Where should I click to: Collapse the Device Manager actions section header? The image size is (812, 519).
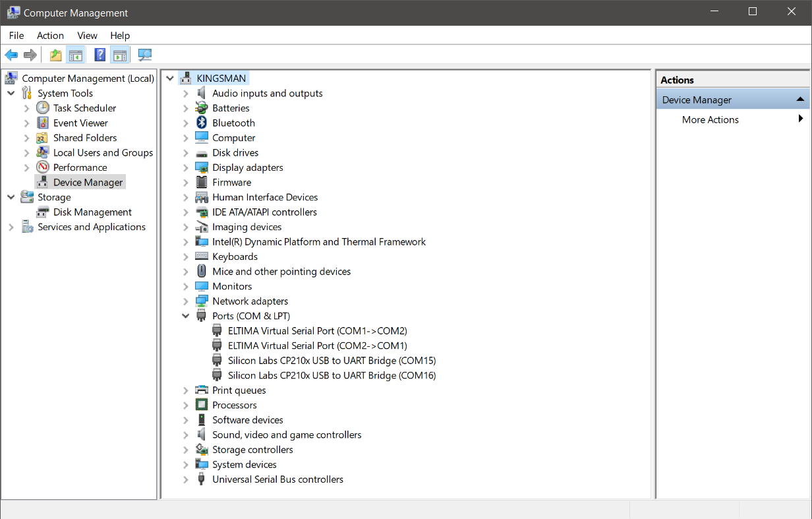point(799,100)
